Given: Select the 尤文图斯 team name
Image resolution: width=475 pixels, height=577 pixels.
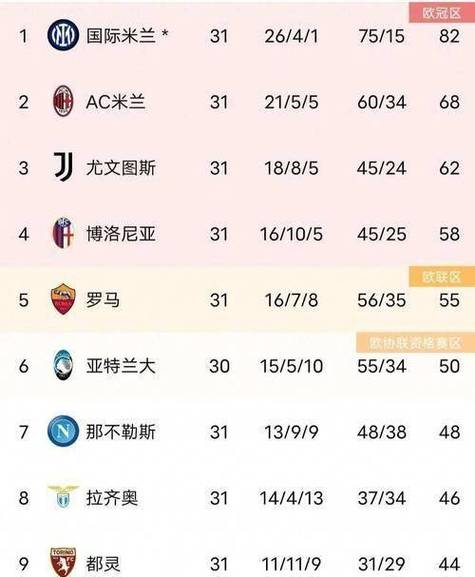Looking at the screenshot, I should 121,168.
